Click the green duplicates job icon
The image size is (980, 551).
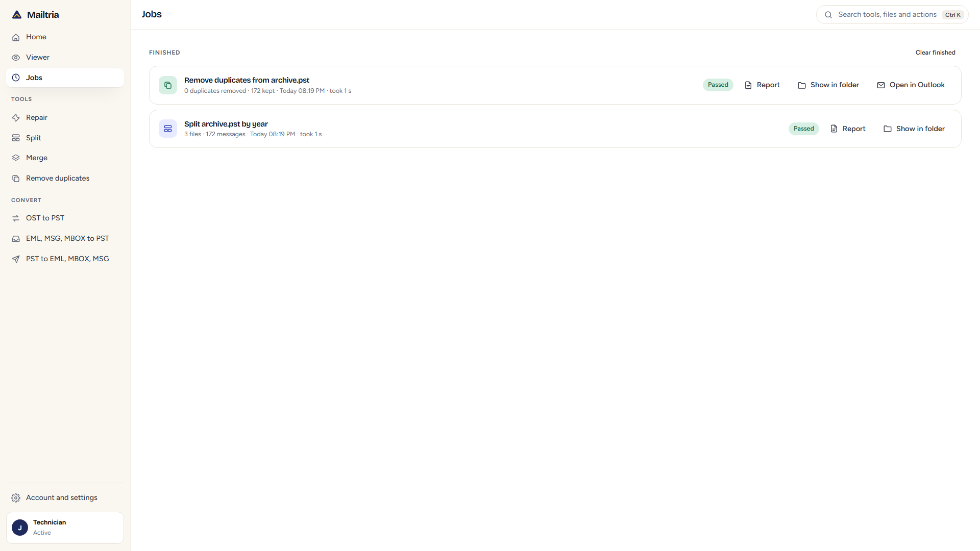pos(168,85)
